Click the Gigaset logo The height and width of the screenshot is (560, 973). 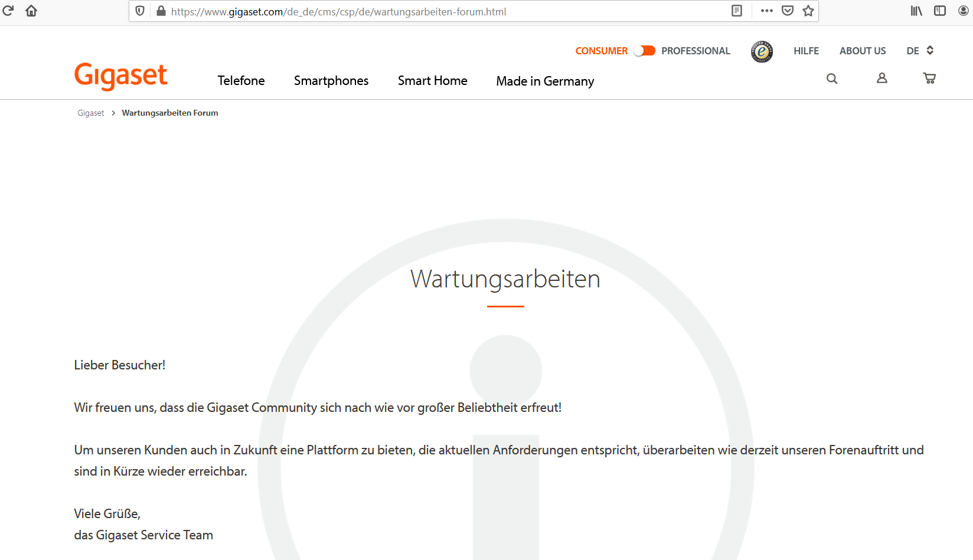[x=121, y=76]
